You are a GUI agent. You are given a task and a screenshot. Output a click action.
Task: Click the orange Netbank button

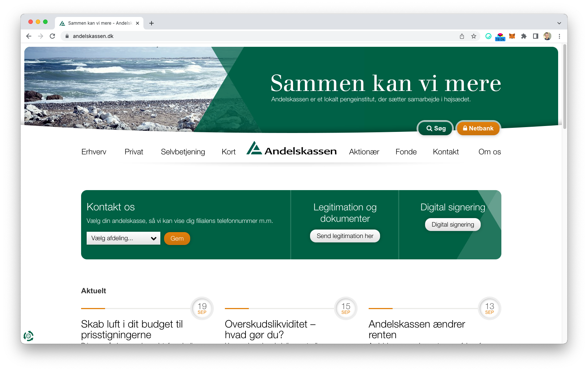tap(478, 128)
